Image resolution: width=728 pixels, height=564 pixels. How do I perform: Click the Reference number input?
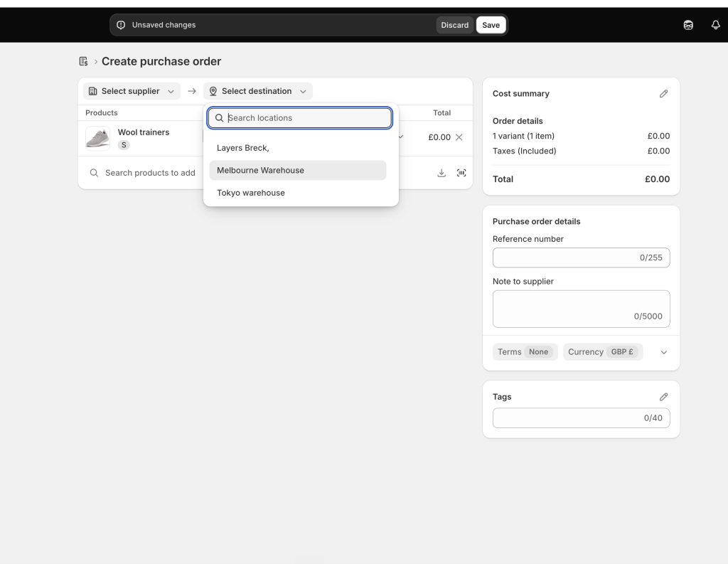tap(581, 258)
